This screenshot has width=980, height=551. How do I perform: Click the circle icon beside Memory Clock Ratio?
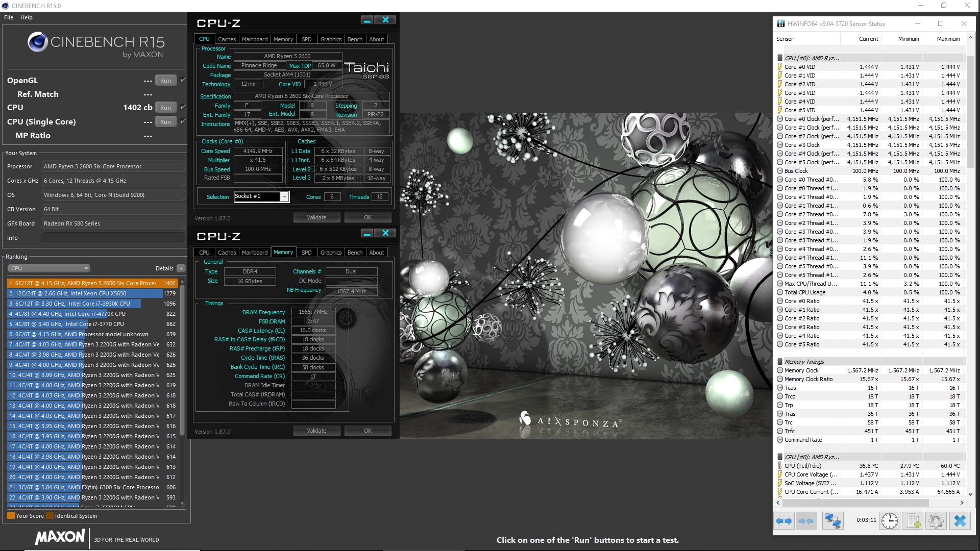(780, 379)
